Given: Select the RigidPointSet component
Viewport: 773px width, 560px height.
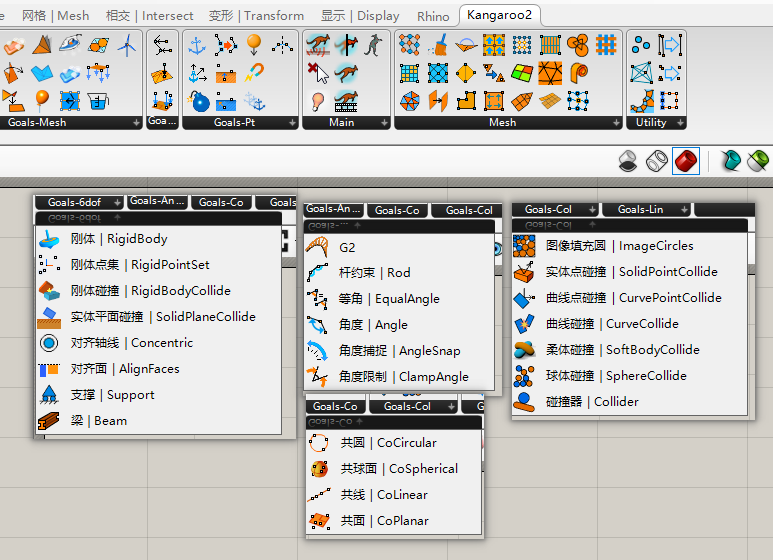Looking at the screenshot, I should click(x=158, y=265).
